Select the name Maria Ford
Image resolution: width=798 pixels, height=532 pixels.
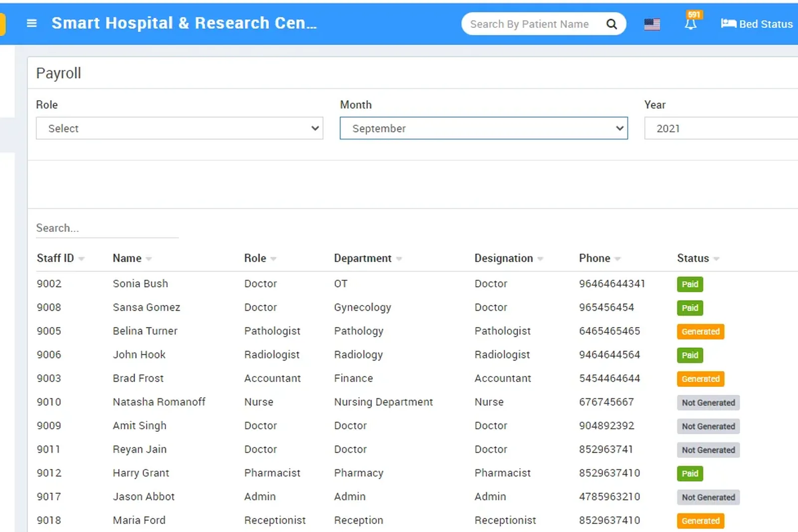tap(139, 521)
